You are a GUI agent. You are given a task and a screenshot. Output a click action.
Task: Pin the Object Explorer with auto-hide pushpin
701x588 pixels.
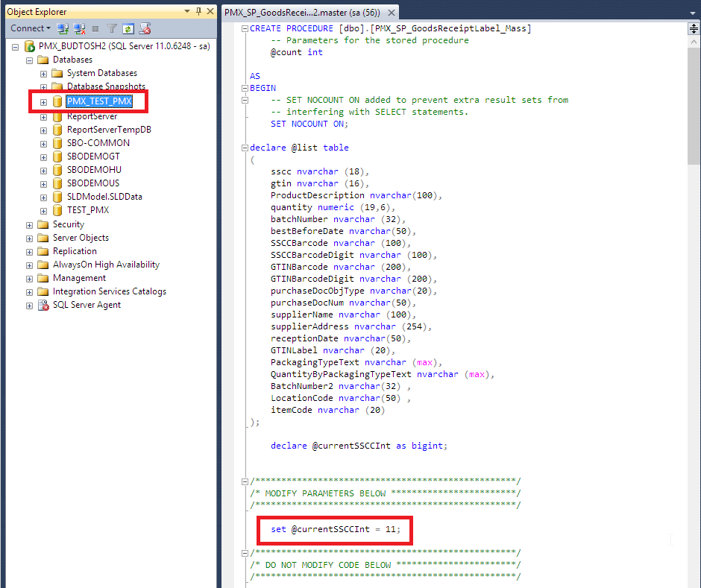point(198,12)
